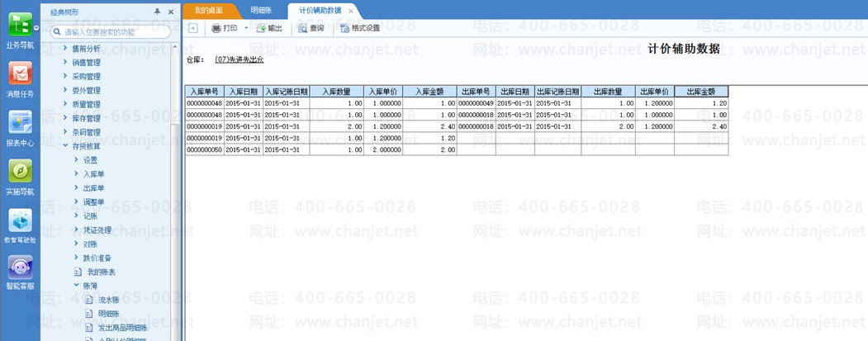The height and width of the screenshot is (341, 868).
Task: Select cell with 入库单号 0000000050
Action: [x=204, y=149]
